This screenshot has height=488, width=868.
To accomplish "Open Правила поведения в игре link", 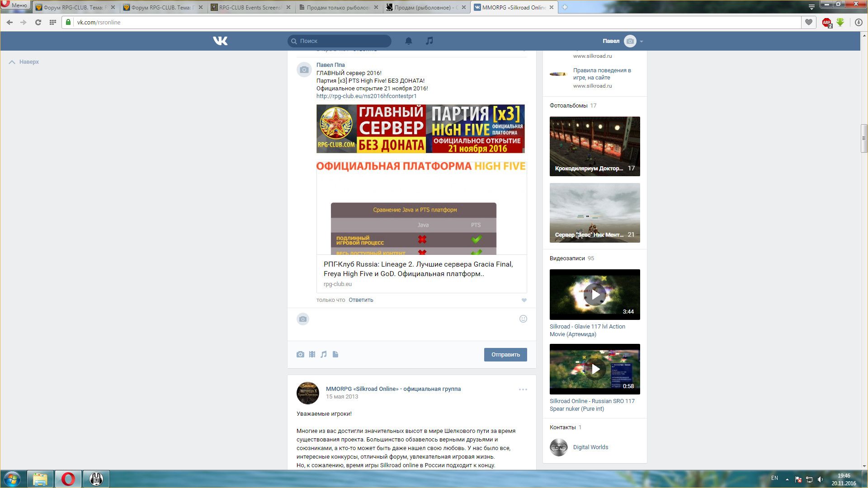I will click(602, 74).
